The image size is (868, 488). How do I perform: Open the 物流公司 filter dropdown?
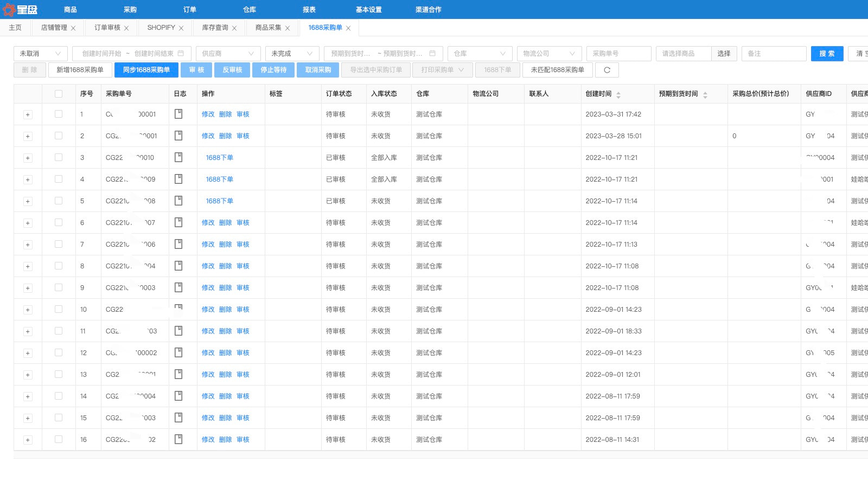[x=549, y=53]
